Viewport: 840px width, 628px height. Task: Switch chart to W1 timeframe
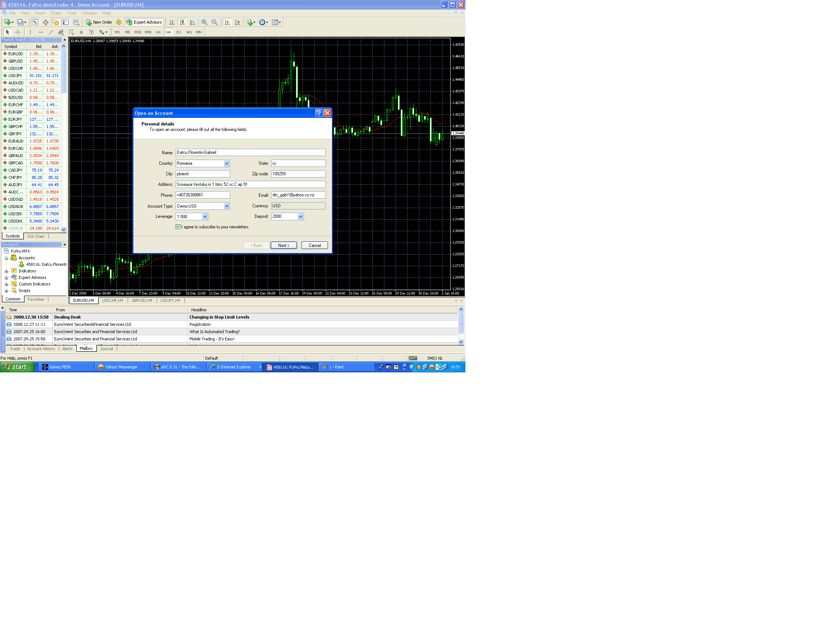click(189, 32)
